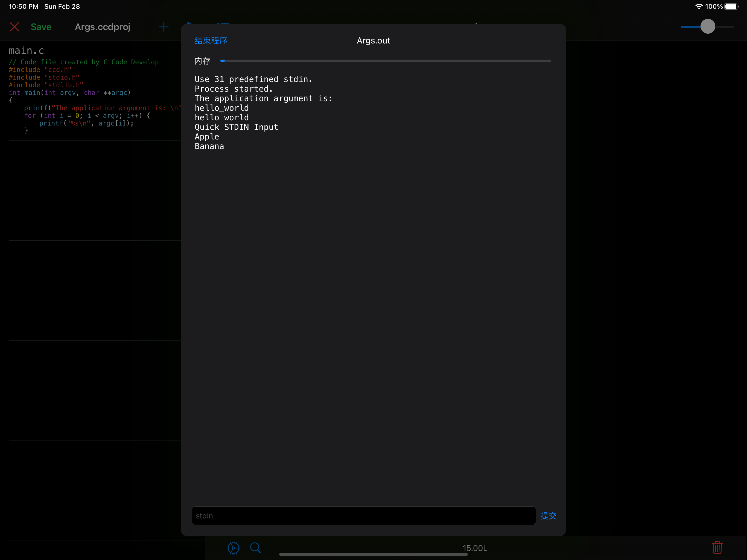Click the Args.out dialog title
Viewport: 747px width, 560px height.
point(373,40)
